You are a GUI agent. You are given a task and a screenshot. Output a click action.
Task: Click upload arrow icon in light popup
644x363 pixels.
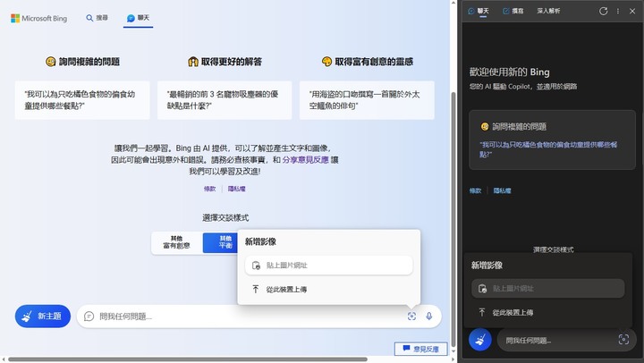(256, 289)
